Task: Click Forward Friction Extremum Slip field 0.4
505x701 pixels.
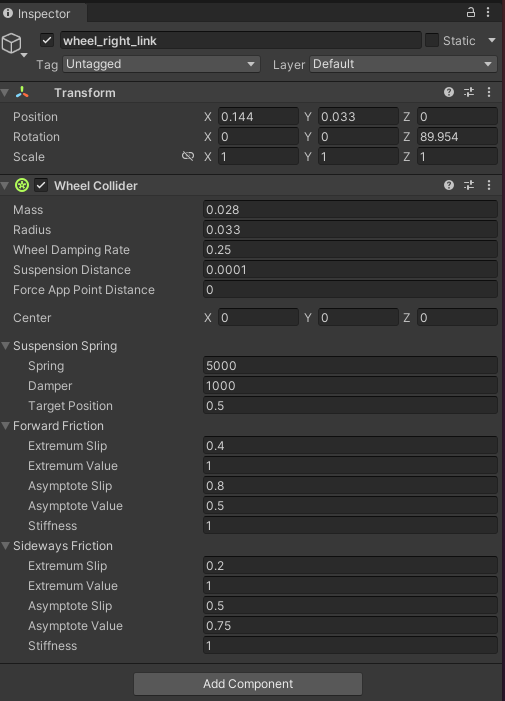Action: 350,445
